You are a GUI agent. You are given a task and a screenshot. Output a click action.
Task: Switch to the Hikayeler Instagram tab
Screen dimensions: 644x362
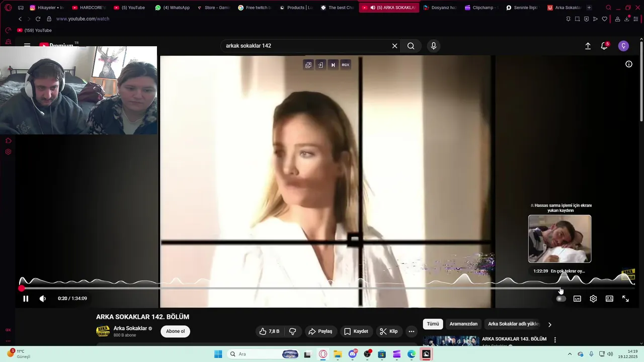46,8
